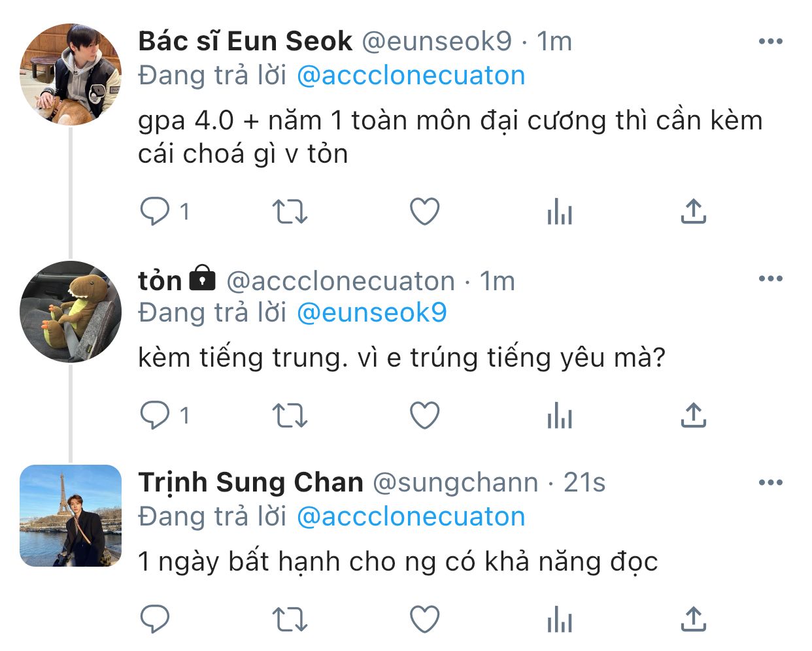Like the tweet about gpa 4.0
This screenshot has width=812, height=651.
(x=424, y=211)
